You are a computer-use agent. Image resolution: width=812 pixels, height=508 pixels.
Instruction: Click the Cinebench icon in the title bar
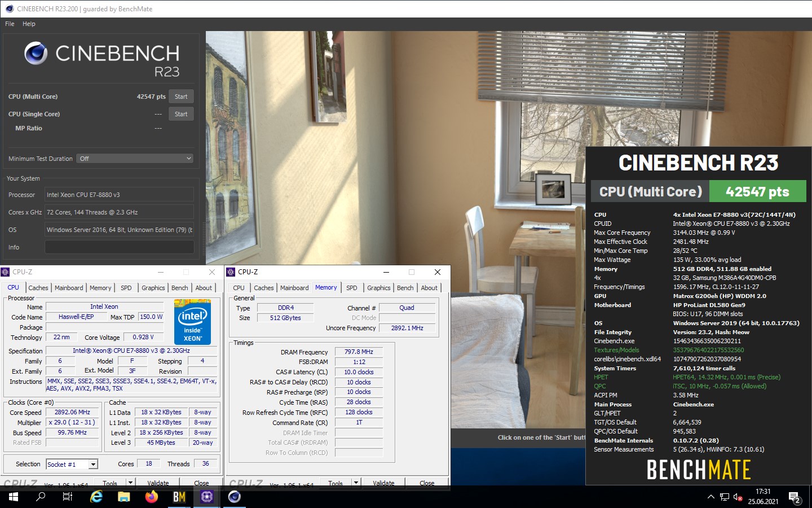9,8
